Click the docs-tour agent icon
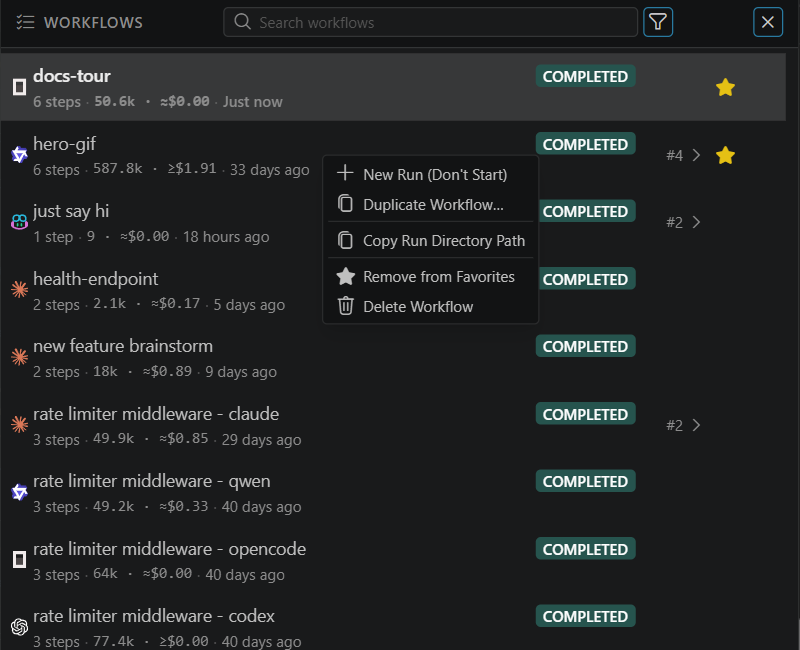800x650 pixels. tap(19, 87)
